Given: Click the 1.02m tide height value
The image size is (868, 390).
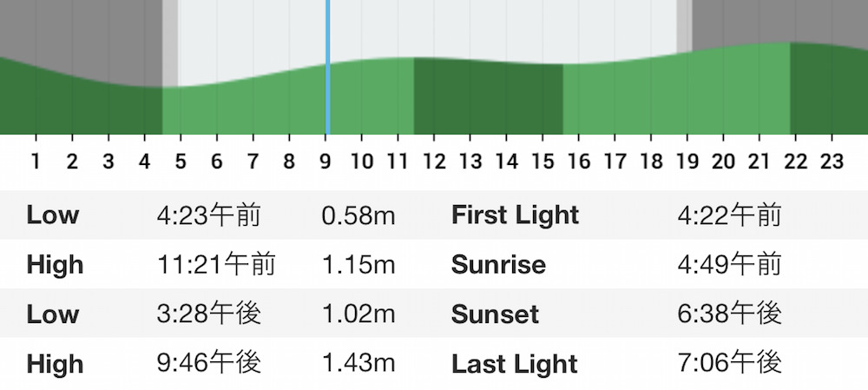Looking at the screenshot, I should (x=358, y=314).
